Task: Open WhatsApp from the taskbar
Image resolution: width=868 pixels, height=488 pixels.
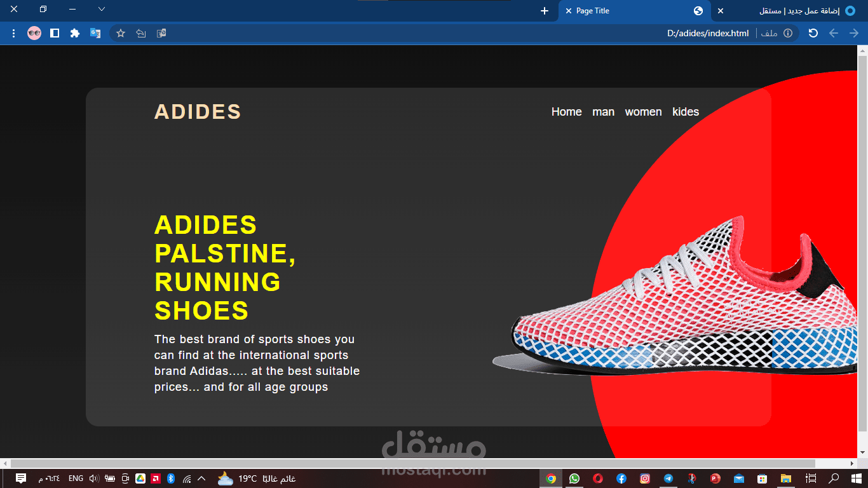Action: click(x=574, y=478)
